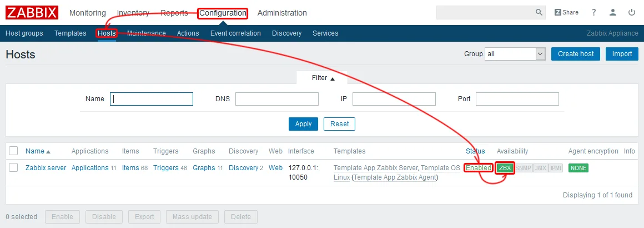
Task: Open the Zabbix Share link
Action: [x=566, y=12]
